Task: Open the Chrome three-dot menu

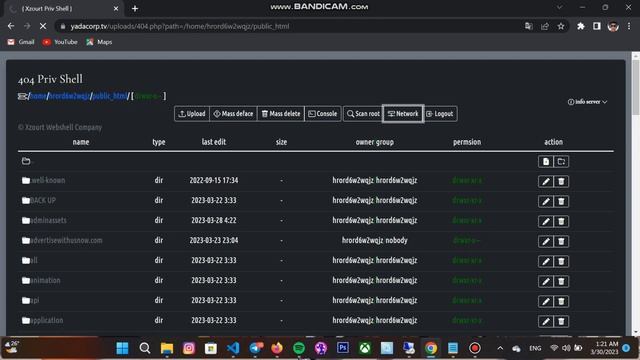Action: (629, 26)
